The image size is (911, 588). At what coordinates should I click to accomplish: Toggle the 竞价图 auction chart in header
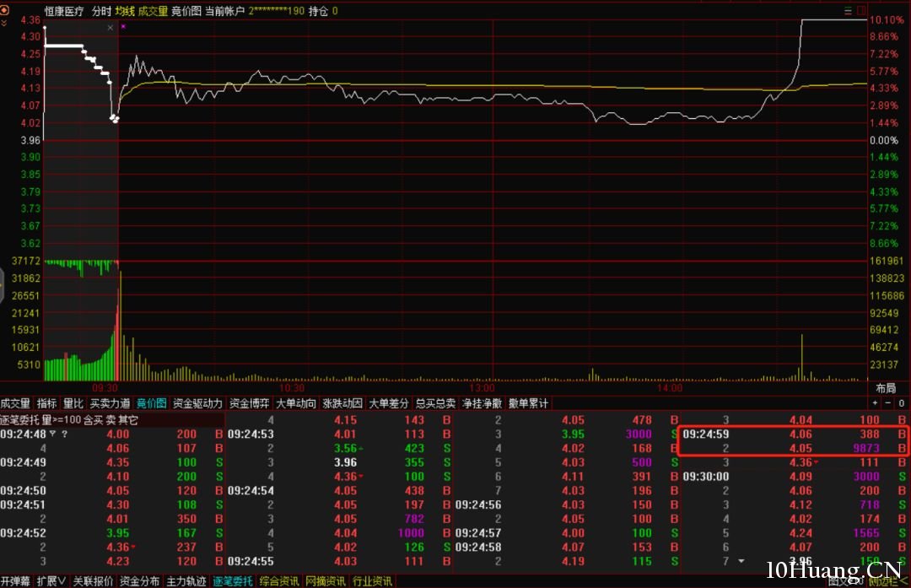coord(186,11)
